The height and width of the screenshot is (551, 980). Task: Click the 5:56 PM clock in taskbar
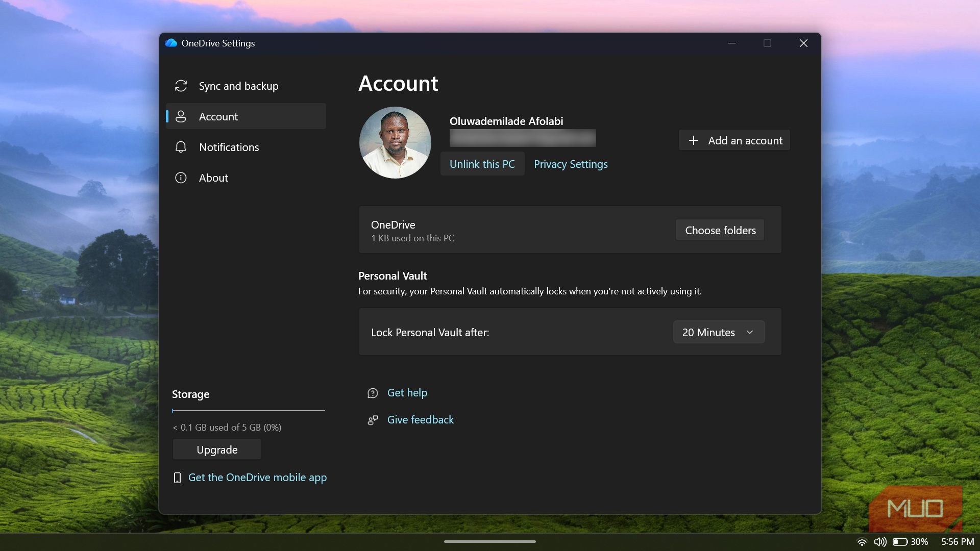958,542
